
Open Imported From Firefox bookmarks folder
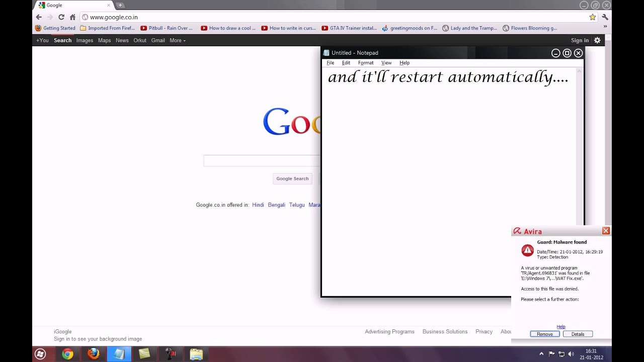point(108,28)
